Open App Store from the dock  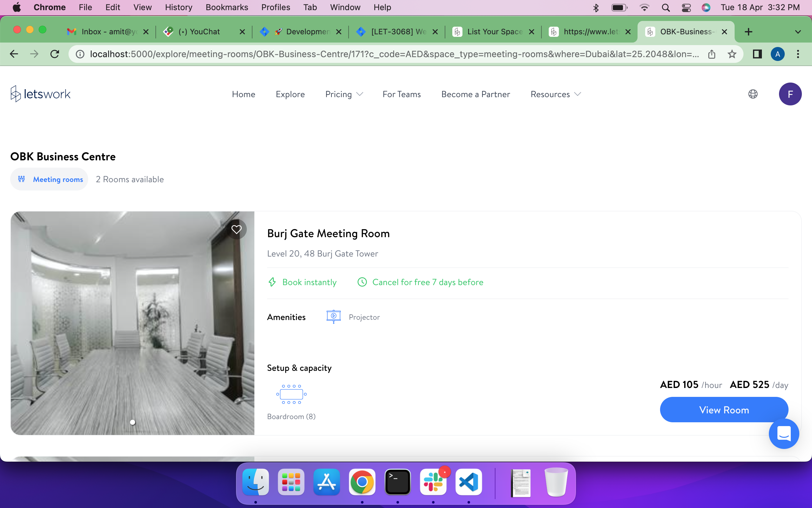click(326, 482)
